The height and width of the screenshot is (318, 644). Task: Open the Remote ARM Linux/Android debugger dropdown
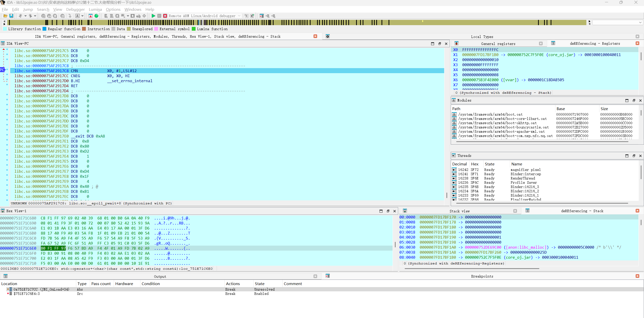point(239,16)
